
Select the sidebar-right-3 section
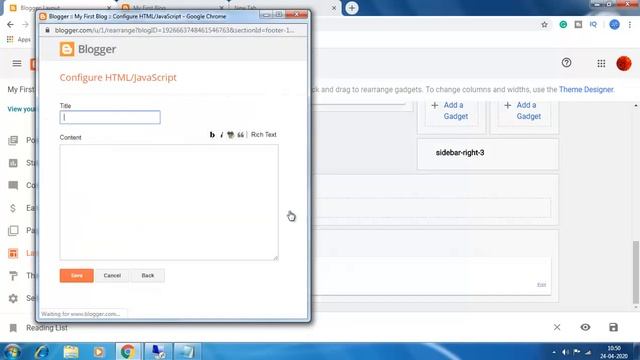pyautogui.click(x=487, y=154)
